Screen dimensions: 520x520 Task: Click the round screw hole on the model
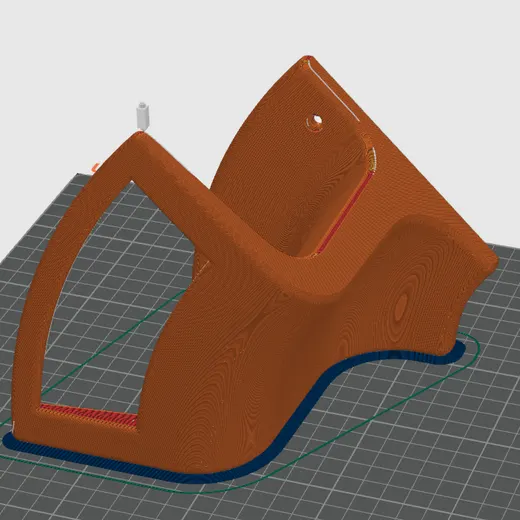click(314, 122)
